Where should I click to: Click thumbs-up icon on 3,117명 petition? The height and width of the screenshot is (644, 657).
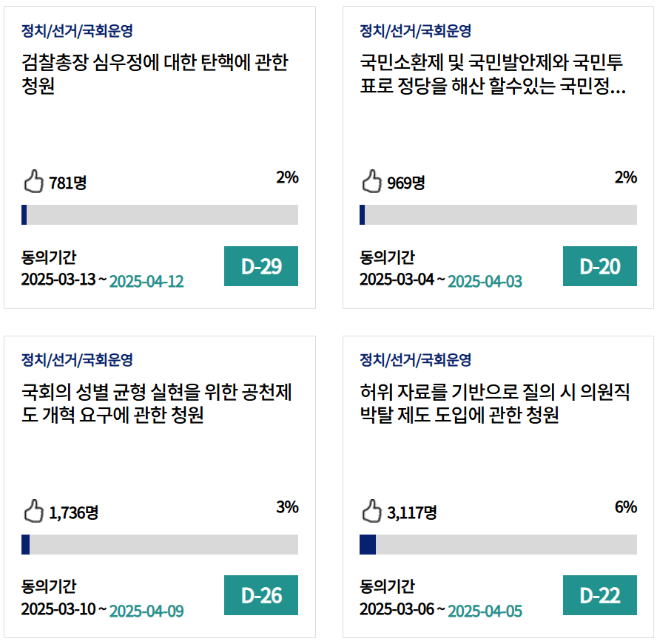(371, 510)
